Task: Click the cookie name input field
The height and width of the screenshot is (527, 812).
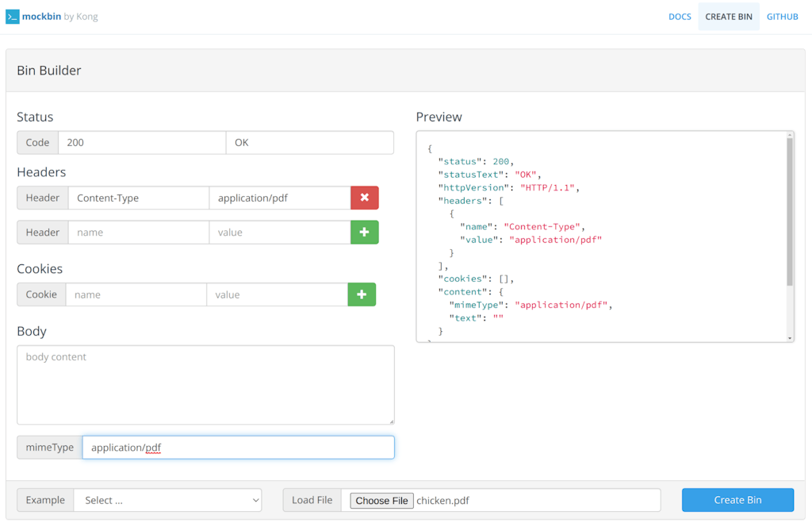Action: click(x=136, y=294)
